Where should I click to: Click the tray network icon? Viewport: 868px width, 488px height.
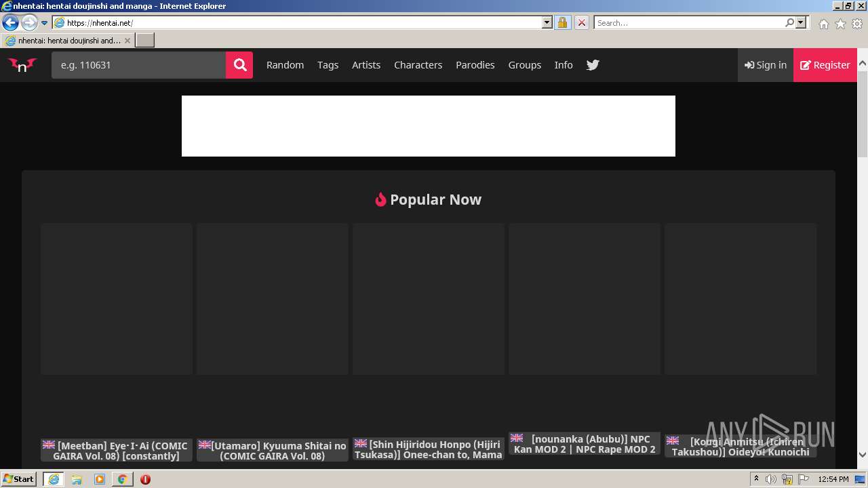(x=787, y=479)
